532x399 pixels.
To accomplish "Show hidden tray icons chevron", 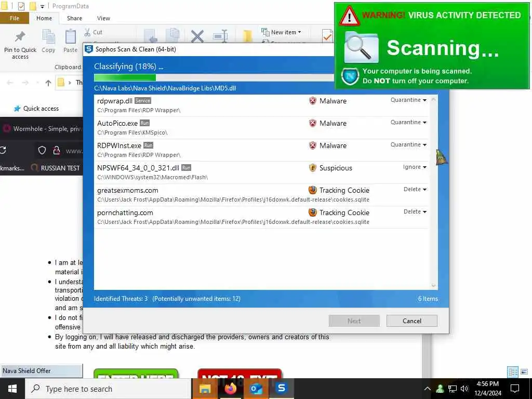I will coord(428,389).
